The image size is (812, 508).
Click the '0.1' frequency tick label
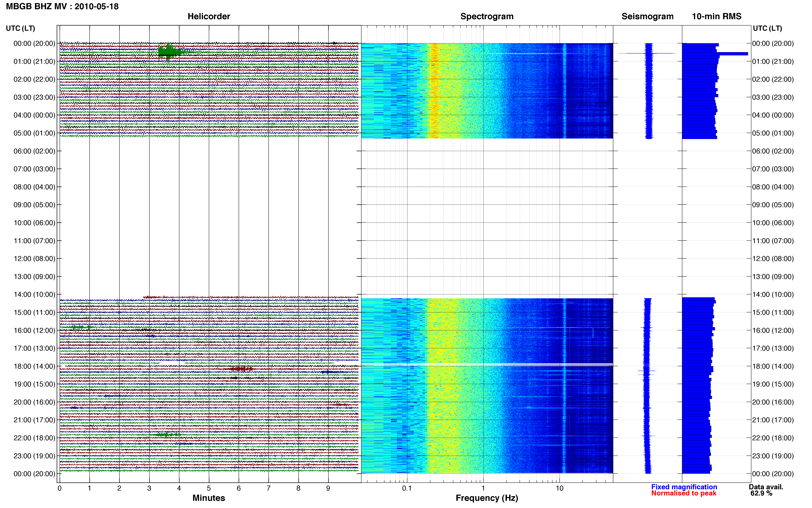coord(407,488)
